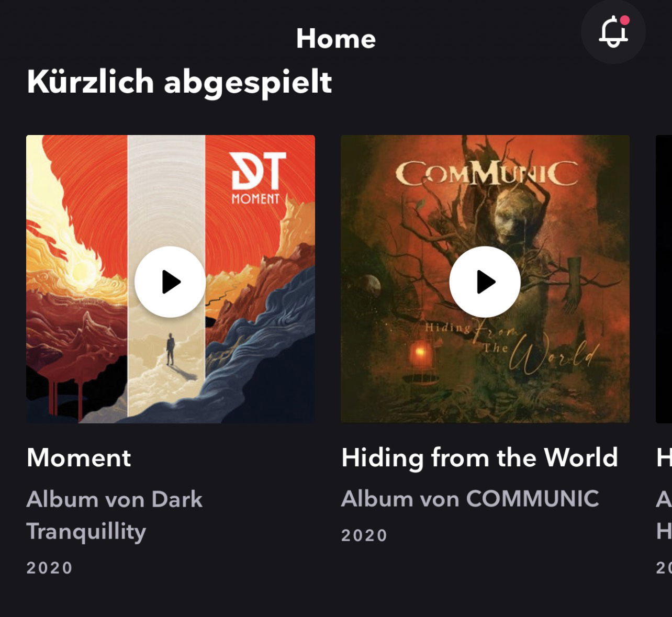672x617 pixels.
Task: Open the COMMUNIC album cover artwork
Action: click(485, 279)
